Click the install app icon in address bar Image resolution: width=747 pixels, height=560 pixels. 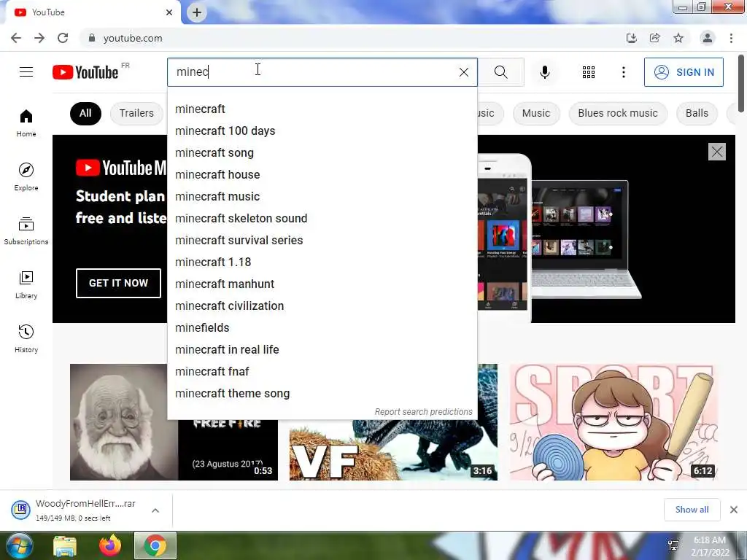631,38
